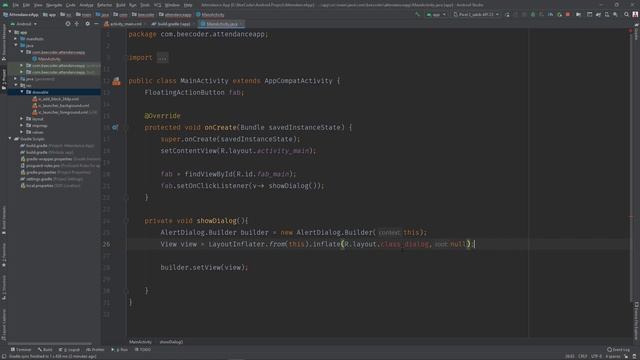Screen dimensions: 640x360
Task: Select ic_launcher_background.xml file
Action: [61, 105]
